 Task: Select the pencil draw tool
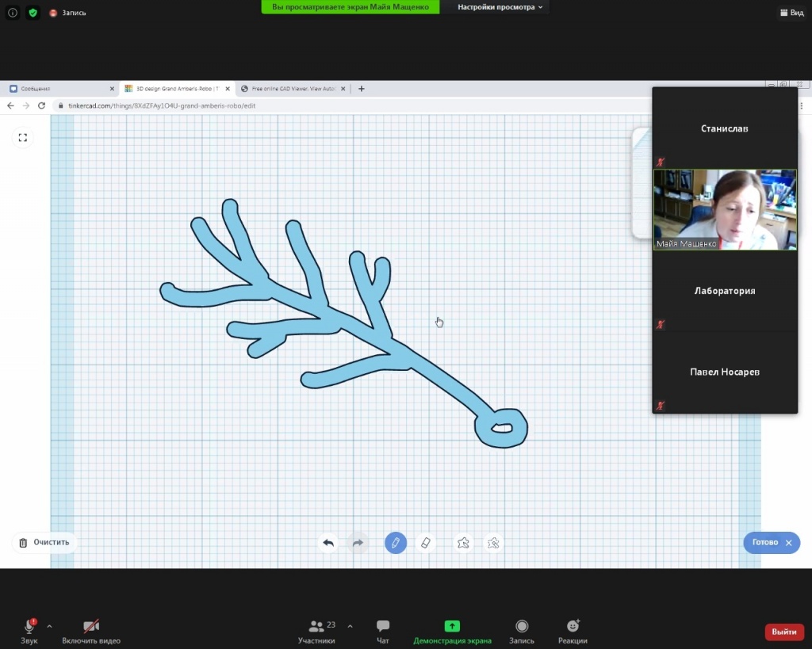(396, 543)
